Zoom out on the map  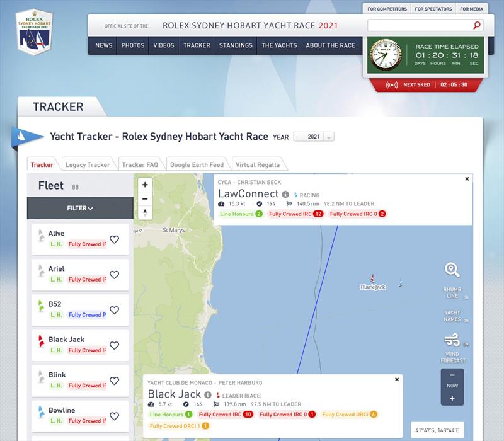point(145,199)
